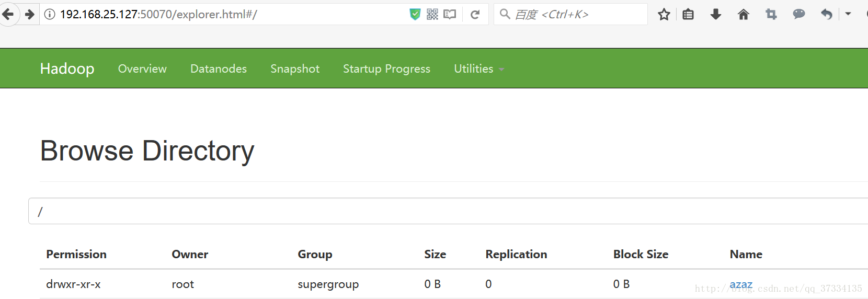868x299 pixels.
Task: Open the QR code icon in address bar
Action: (x=432, y=14)
